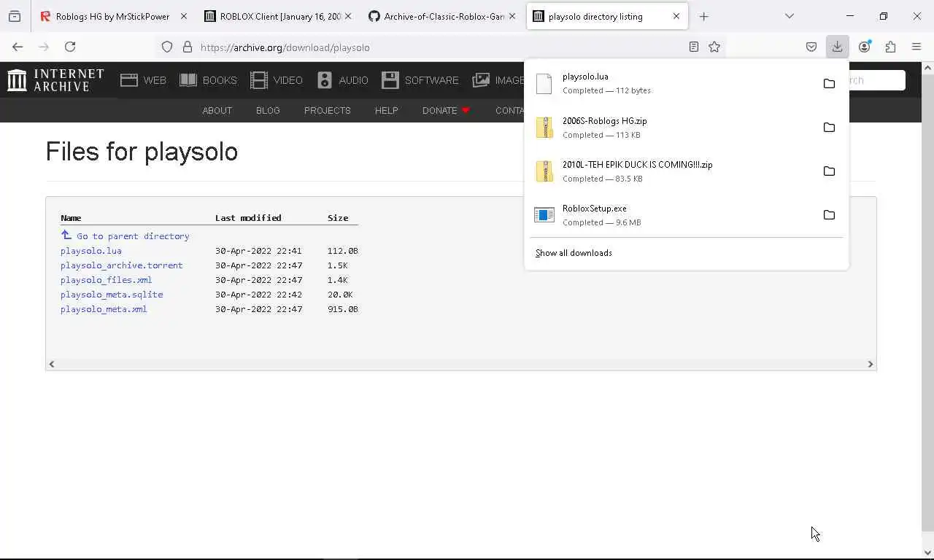Click the 20.0K size of playsolo_meta.sqlite

click(340, 295)
